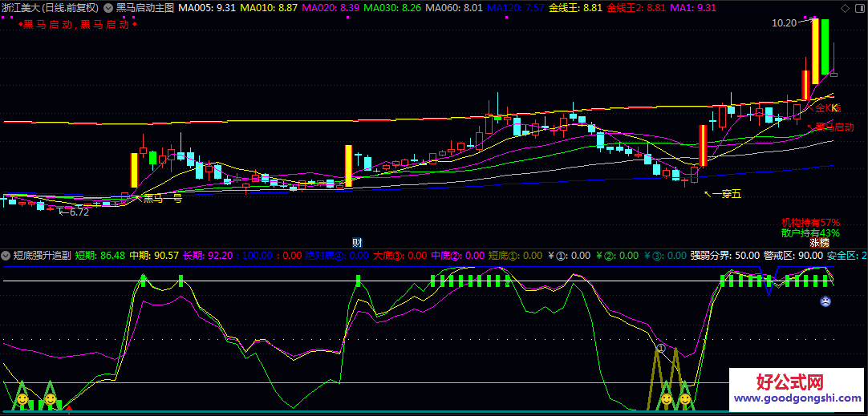Select the yellow 金线王: 8.81 label
The width and height of the screenshot is (868, 416).
tap(574, 8)
